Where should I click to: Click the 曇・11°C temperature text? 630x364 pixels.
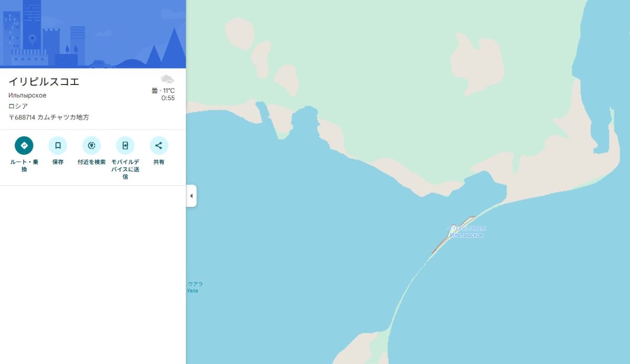click(x=163, y=91)
